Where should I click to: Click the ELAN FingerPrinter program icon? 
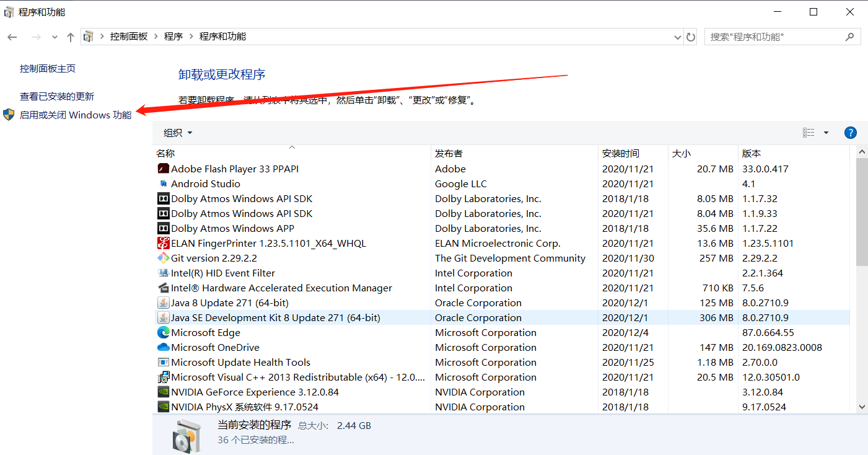click(x=163, y=243)
